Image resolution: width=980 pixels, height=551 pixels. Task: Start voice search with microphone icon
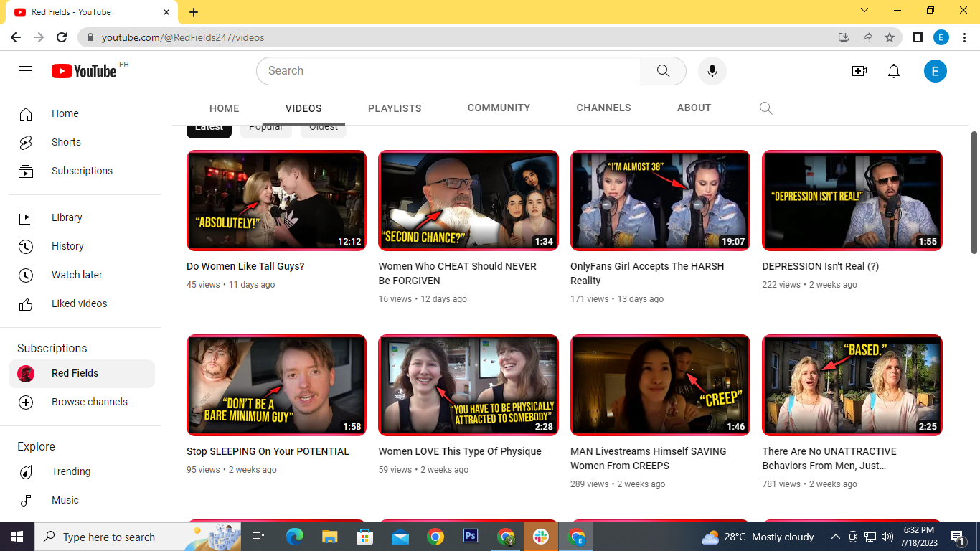[x=712, y=71]
